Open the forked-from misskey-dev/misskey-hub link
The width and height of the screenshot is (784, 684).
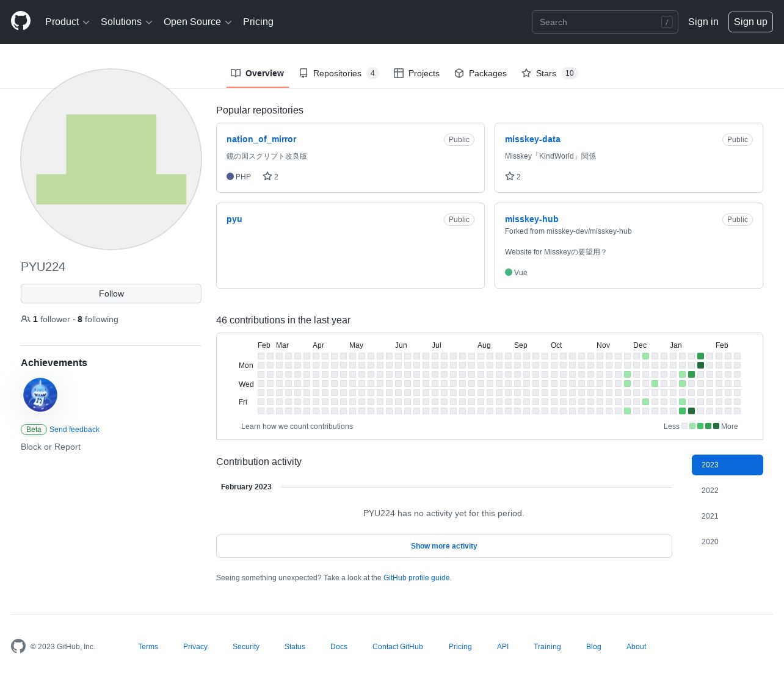pyautogui.click(x=589, y=231)
